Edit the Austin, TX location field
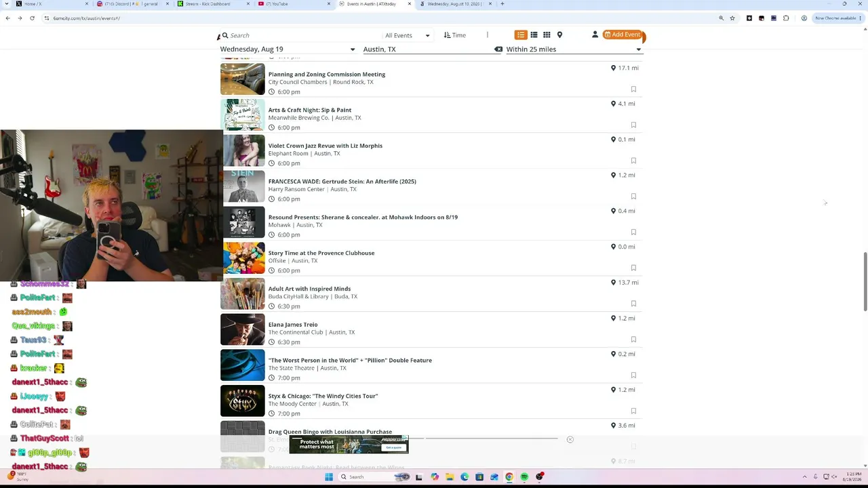This screenshot has height=488, width=868. 427,49
